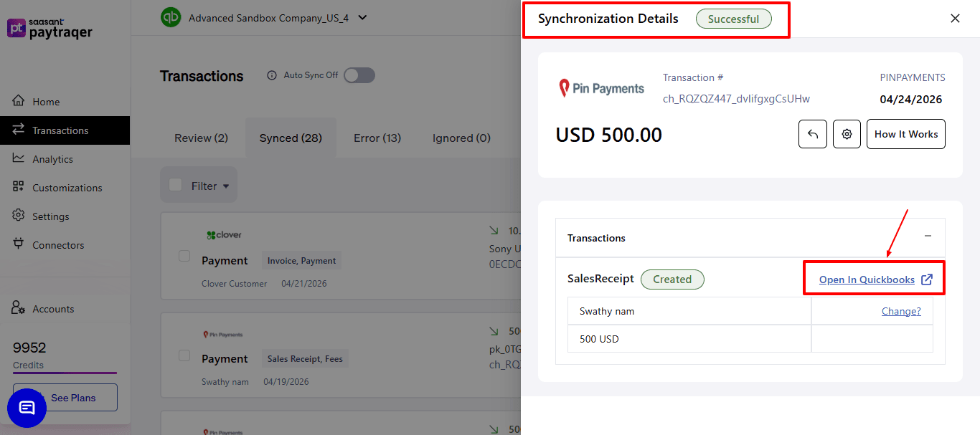The height and width of the screenshot is (435, 980).
Task: Open the Review tab
Action: coord(200,138)
